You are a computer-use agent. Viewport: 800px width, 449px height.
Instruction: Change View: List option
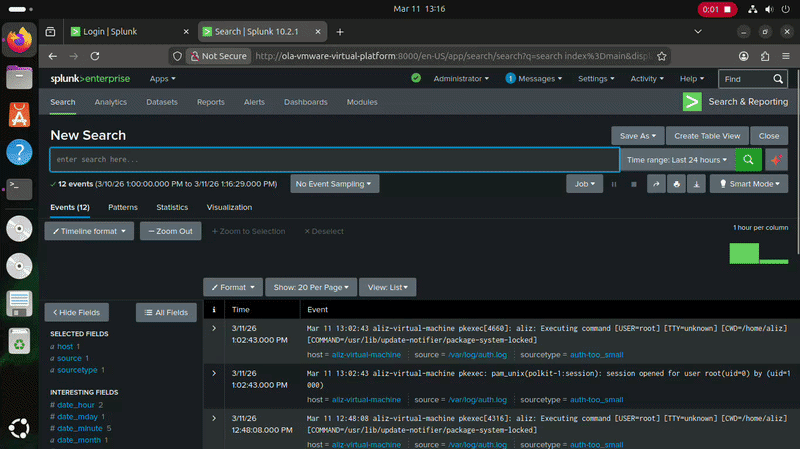388,287
